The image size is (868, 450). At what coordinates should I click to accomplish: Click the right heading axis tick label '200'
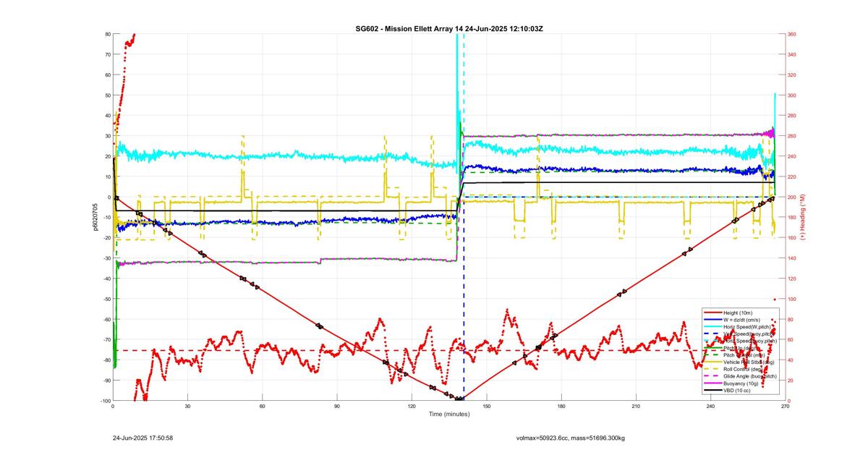tap(792, 197)
